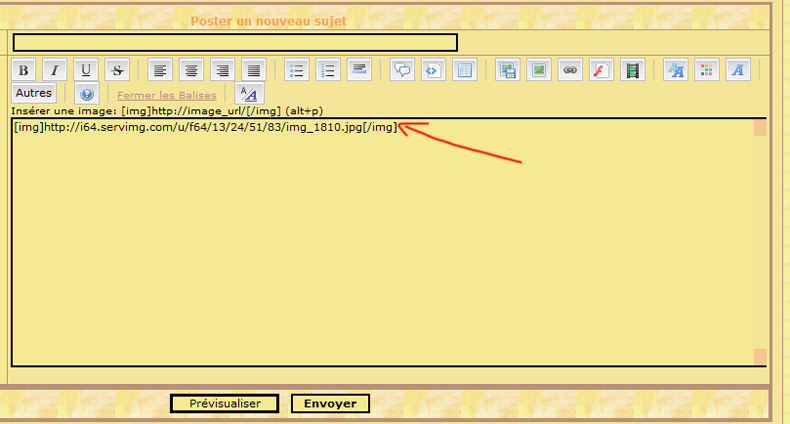Insert a table
Viewport: 790px width, 424px height.
pyautogui.click(x=465, y=70)
